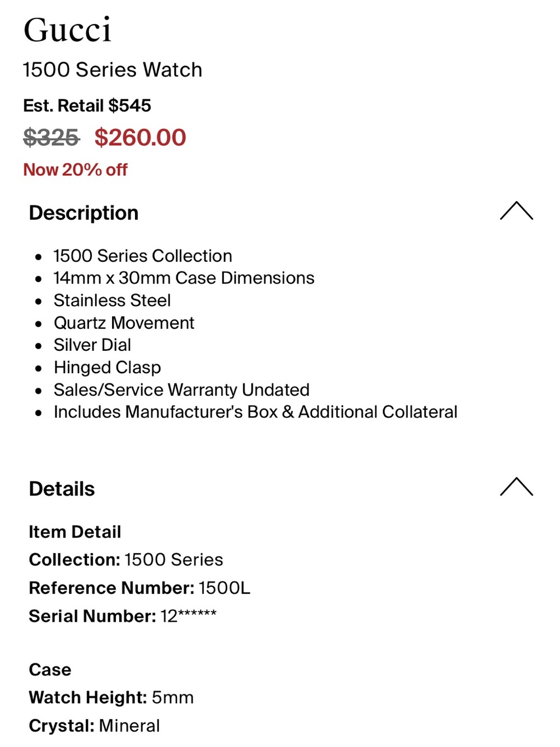Image resolution: width=560 pixels, height=747 pixels.
Task: Click the Crystal: Mineral row
Action: click(x=94, y=726)
